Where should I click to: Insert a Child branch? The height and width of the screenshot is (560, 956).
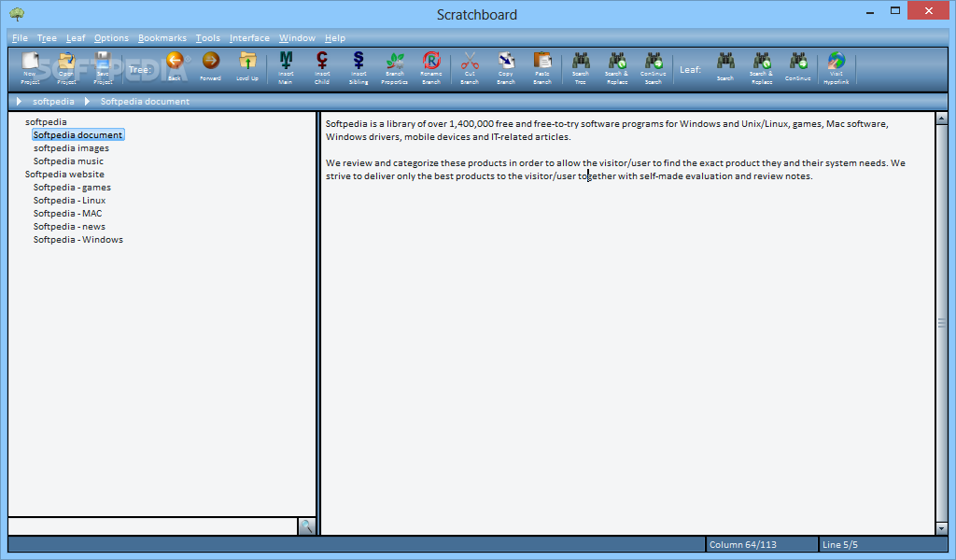click(x=322, y=67)
